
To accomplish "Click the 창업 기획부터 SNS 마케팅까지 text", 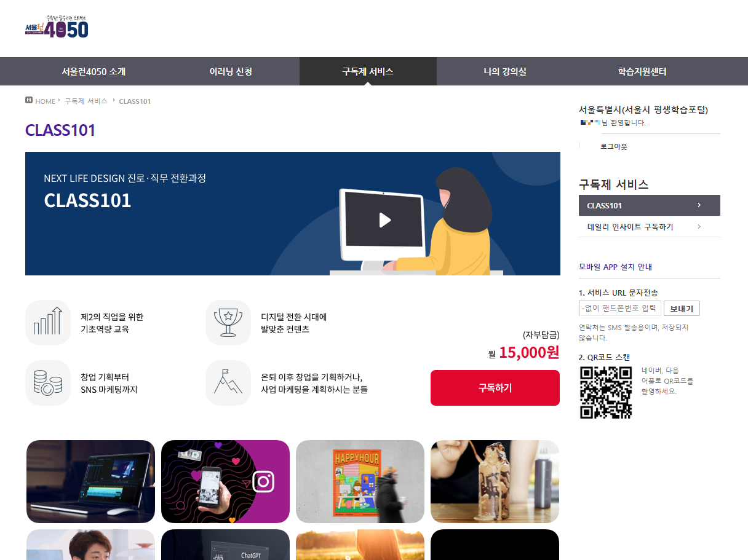I will [109, 383].
